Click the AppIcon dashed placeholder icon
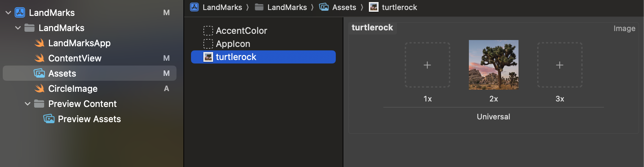This screenshot has width=644, height=167. (208, 44)
